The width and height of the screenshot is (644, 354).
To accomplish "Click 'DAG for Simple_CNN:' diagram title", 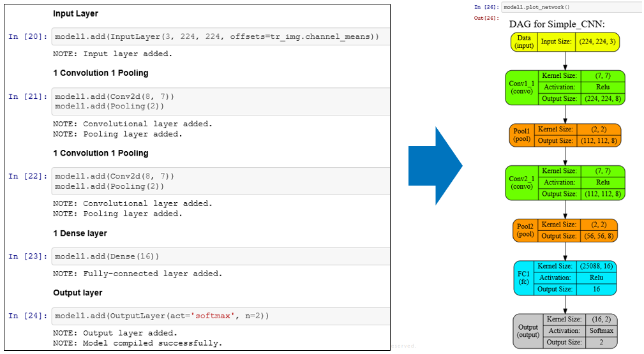I will tap(557, 24).
